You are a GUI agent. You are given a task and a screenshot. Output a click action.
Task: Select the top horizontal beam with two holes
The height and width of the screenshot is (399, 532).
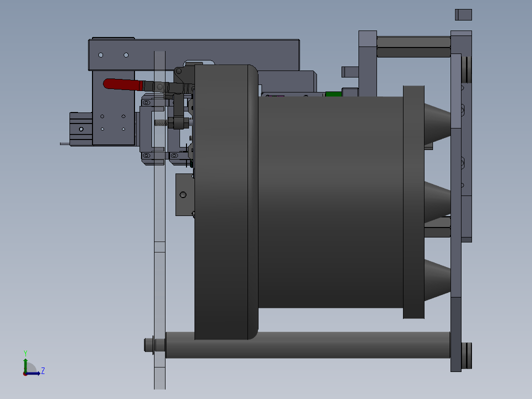tap(193, 55)
